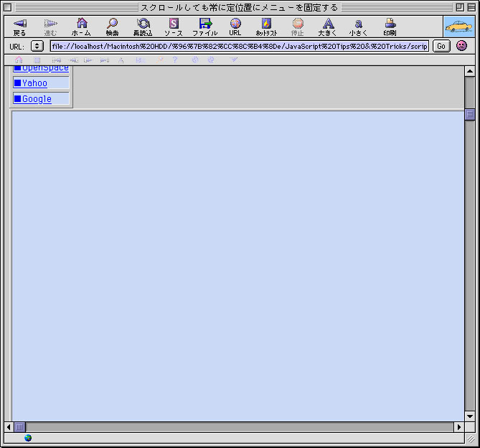Click the horizontal scrollbar thumb

coord(19,427)
